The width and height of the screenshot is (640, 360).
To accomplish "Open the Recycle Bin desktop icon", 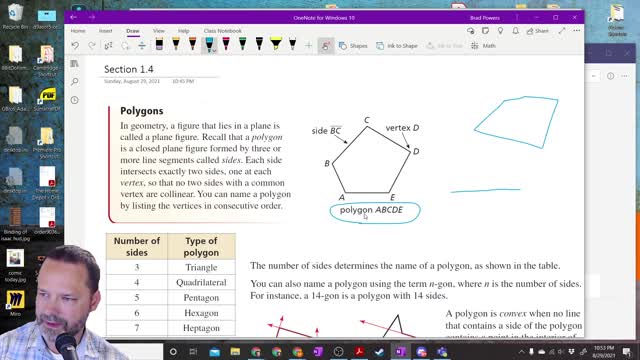I will pyautogui.click(x=15, y=17).
